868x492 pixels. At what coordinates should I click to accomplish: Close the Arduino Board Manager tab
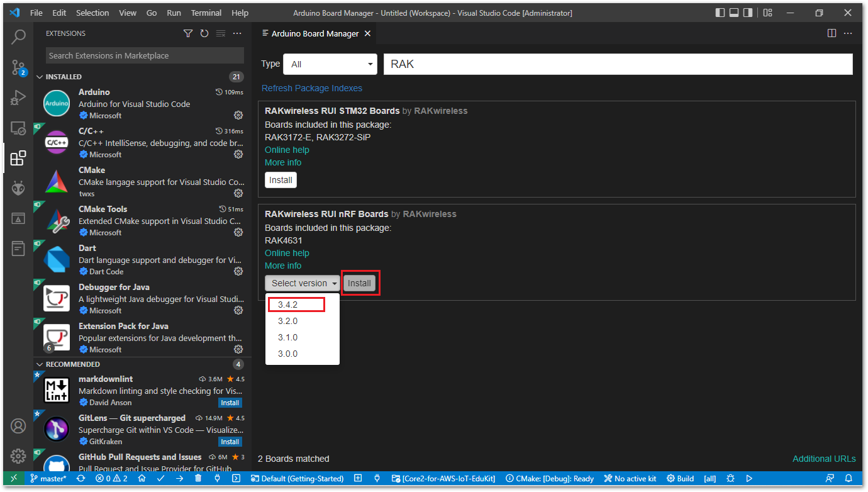367,33
